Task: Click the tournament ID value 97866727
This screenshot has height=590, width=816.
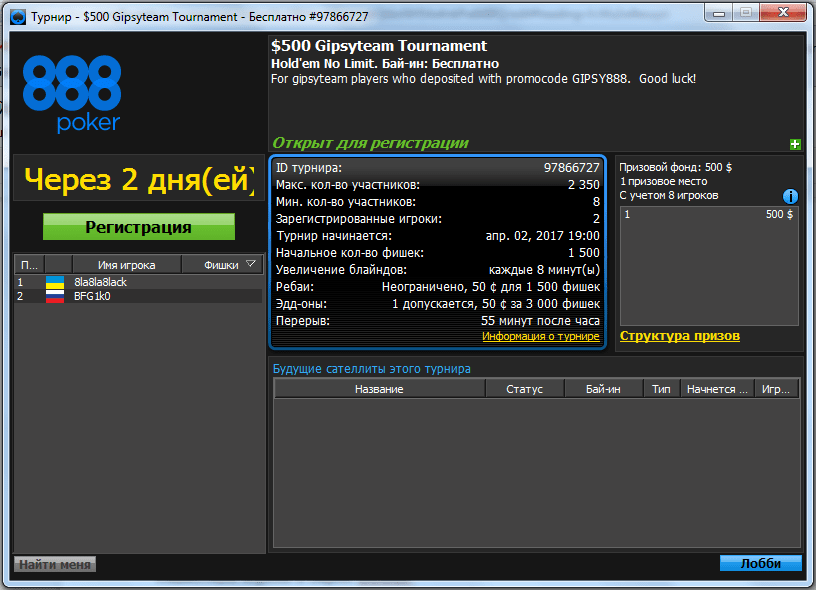Action: tap(571, 168)
